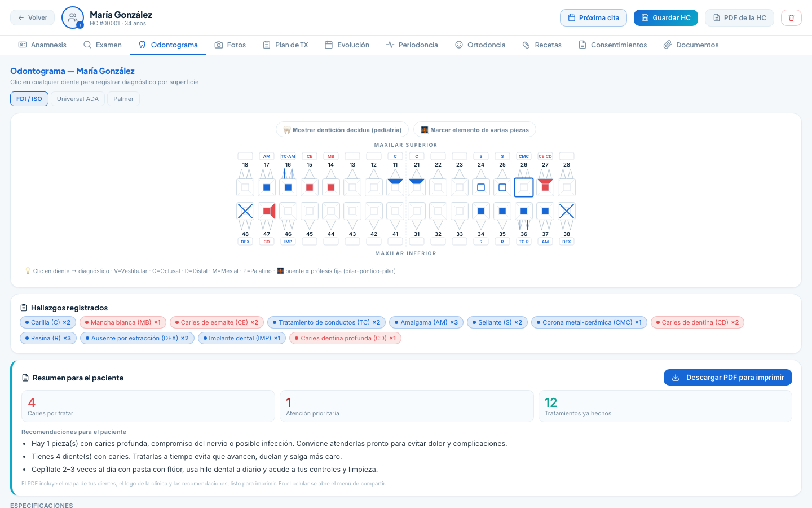The width and height of the screenshot is (812, 508).
Task: Go to the Plan de TX tab
Action: 285,45
